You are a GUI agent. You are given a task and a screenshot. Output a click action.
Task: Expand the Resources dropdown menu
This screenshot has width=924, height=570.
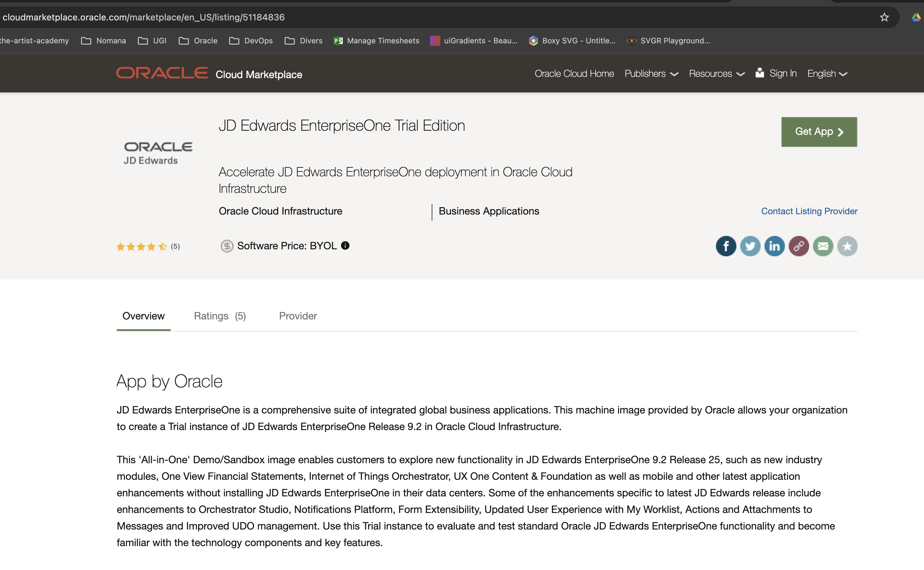pyautogui.click(x=717, y=74)
